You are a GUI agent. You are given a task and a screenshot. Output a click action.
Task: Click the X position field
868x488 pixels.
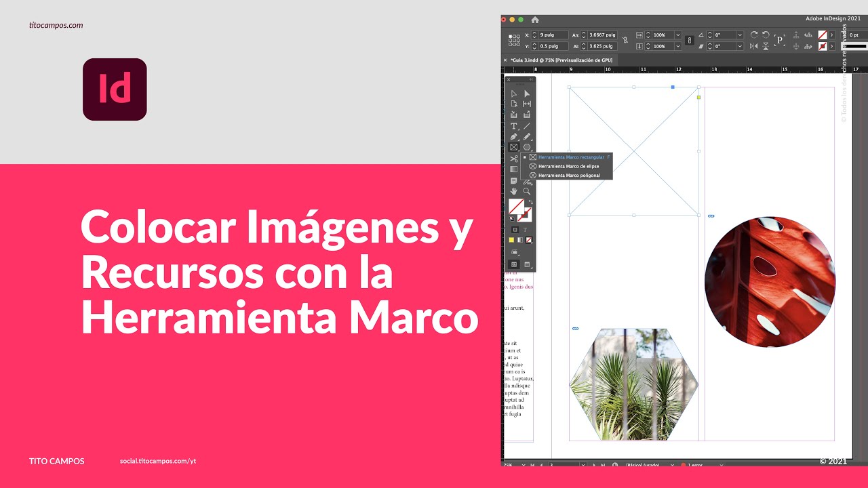point(554,35)
